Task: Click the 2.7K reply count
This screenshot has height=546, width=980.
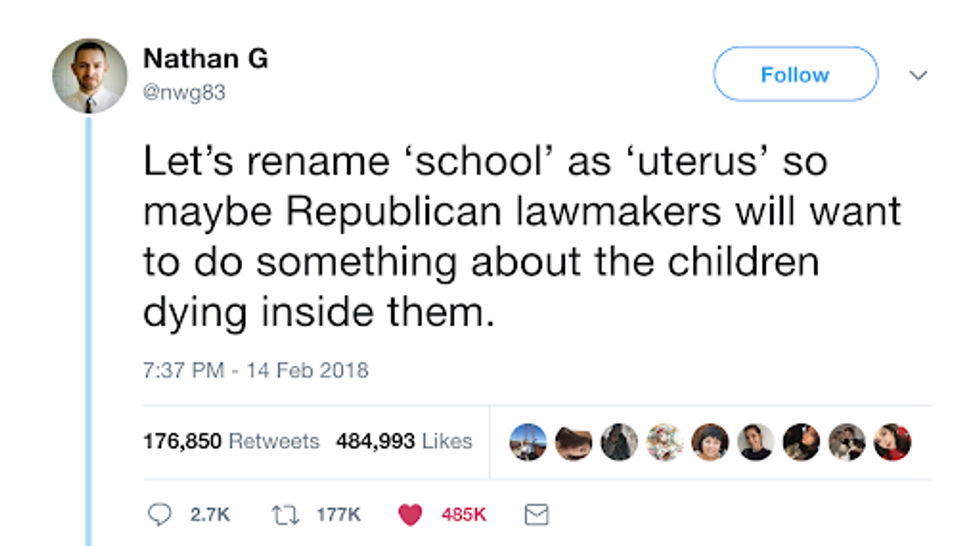Action: click(x=210, y=515)
